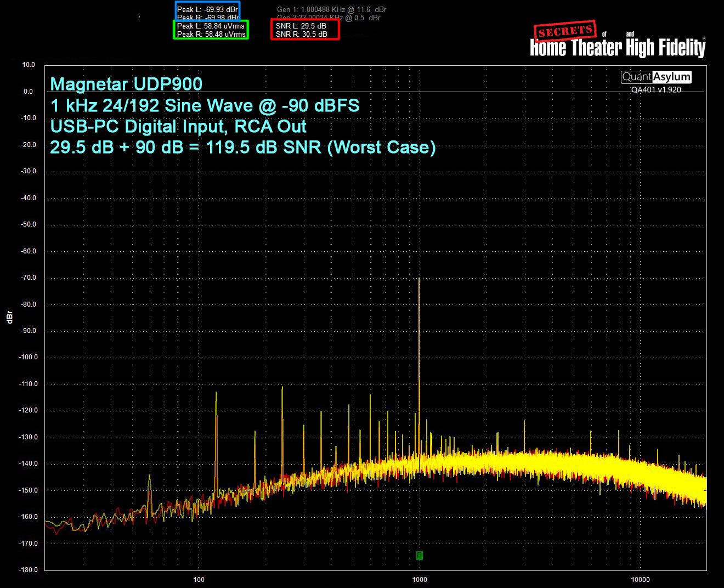Click the 1 kHz 24/192 Sine Wave line

click(205, 105)
